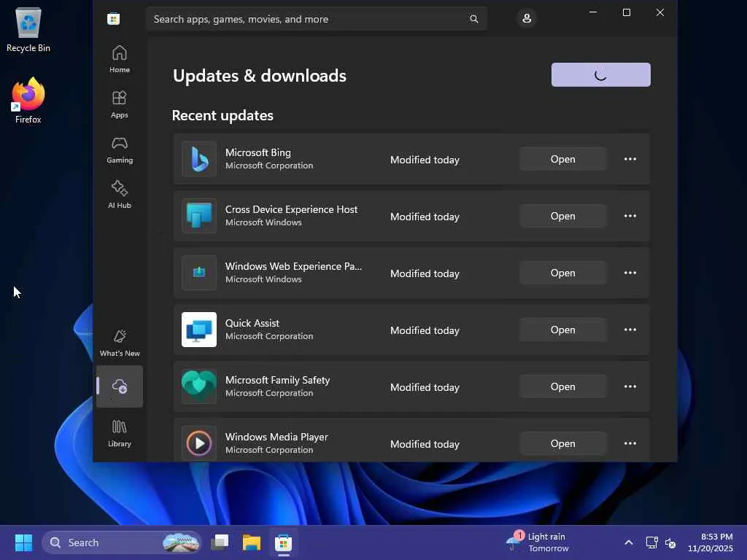Viewport: 747px width, 560px height.
Task: Open AI Hub in the sidebar
Action: coord(120,195)
